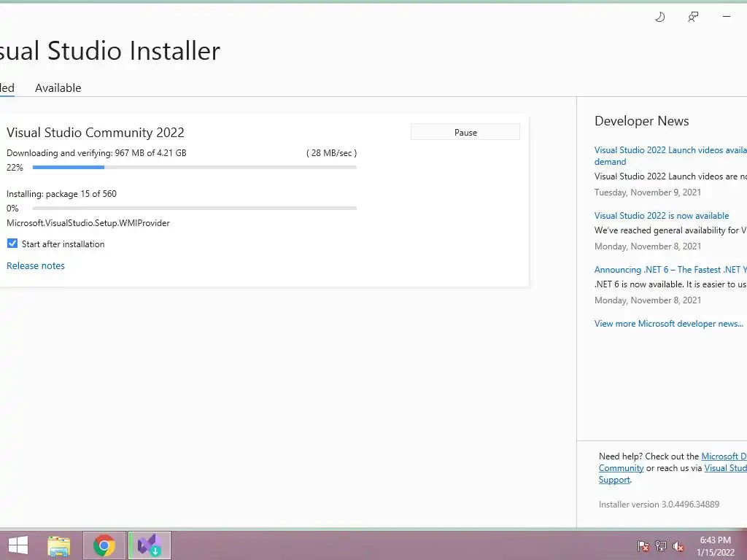Click text 'Downloading and verifying: 967 MB of 4.21 GB'

96,153
